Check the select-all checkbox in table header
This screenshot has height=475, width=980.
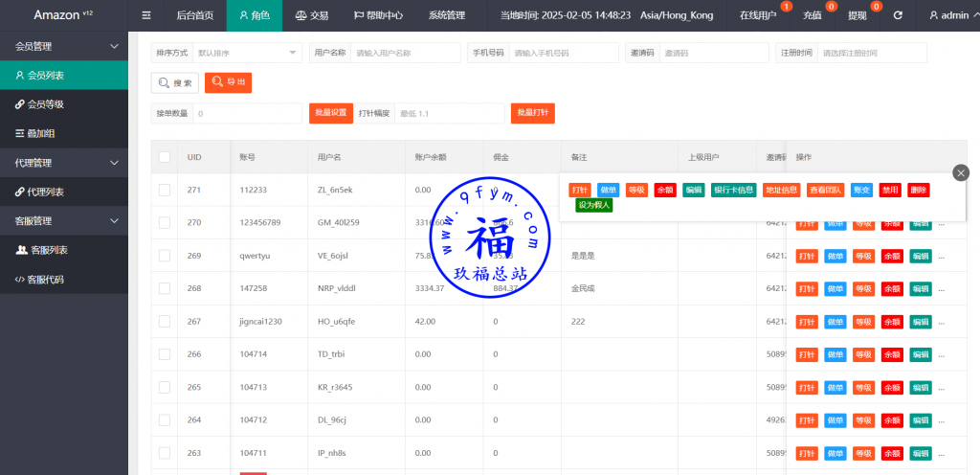click(165, 157)
